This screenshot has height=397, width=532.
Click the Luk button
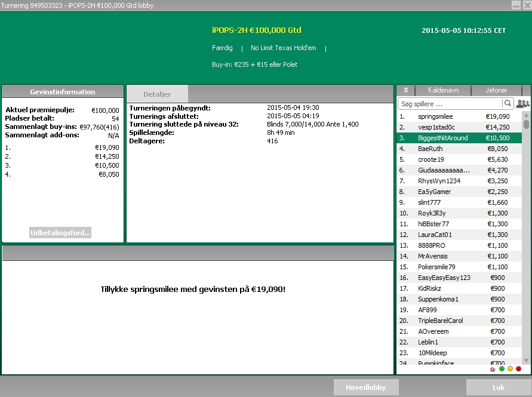coord(499,387)
